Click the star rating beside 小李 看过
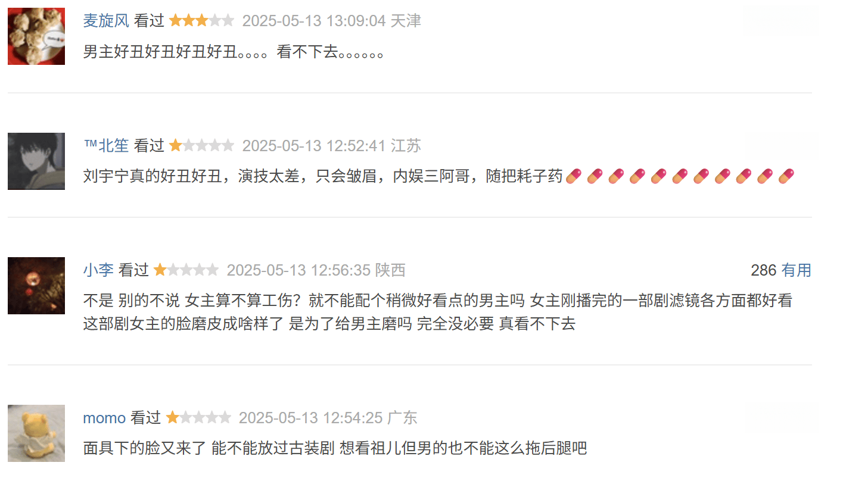868x478 pixels. (186, 270)
